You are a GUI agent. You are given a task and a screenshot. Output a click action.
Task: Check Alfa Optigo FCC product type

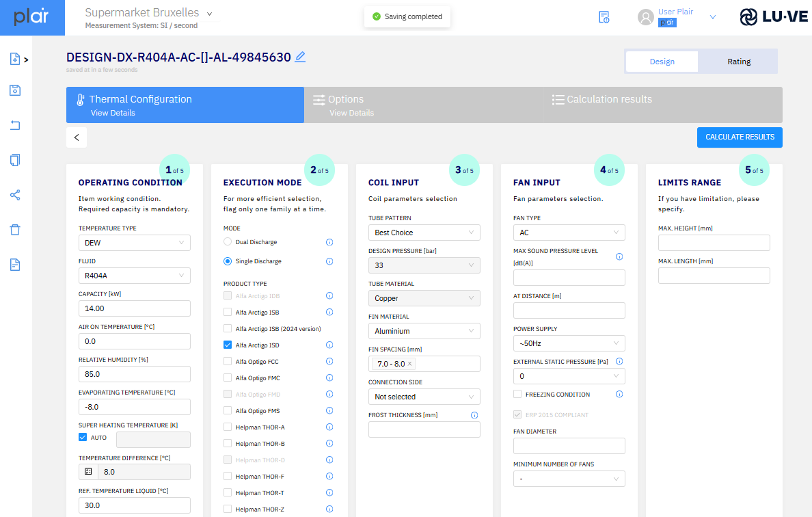[228, 361]
